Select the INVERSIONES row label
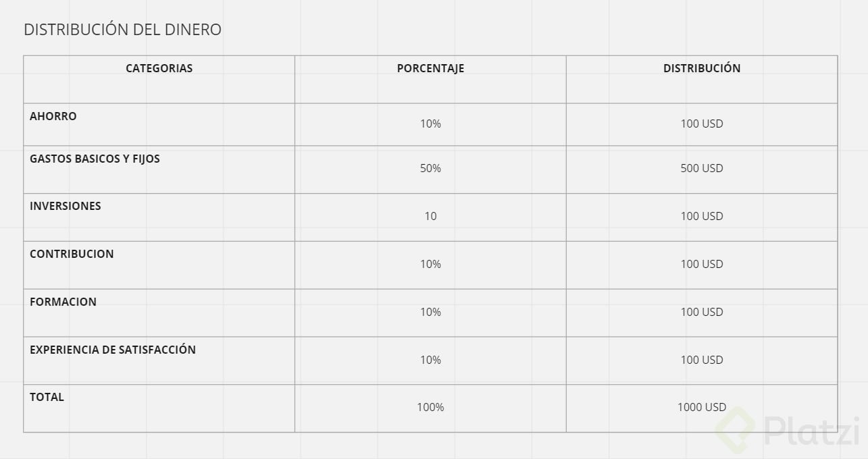Viewport: 868px width, 459px height. point(66,206)
